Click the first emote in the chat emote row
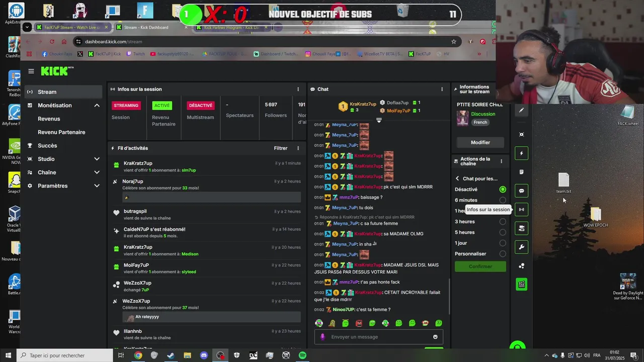644x362 pixels. (x=318, y=323)
